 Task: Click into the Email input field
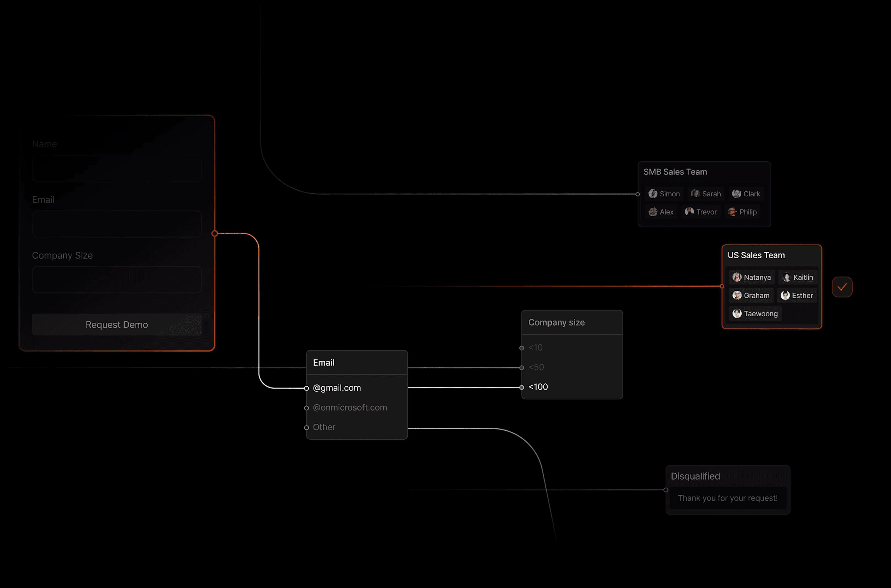point(117,224)
